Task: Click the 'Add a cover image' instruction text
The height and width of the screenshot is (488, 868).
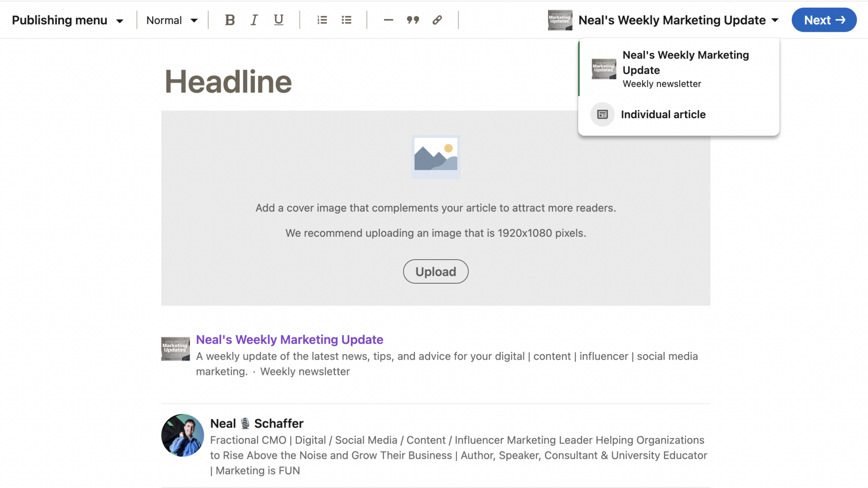Action: 436,208
